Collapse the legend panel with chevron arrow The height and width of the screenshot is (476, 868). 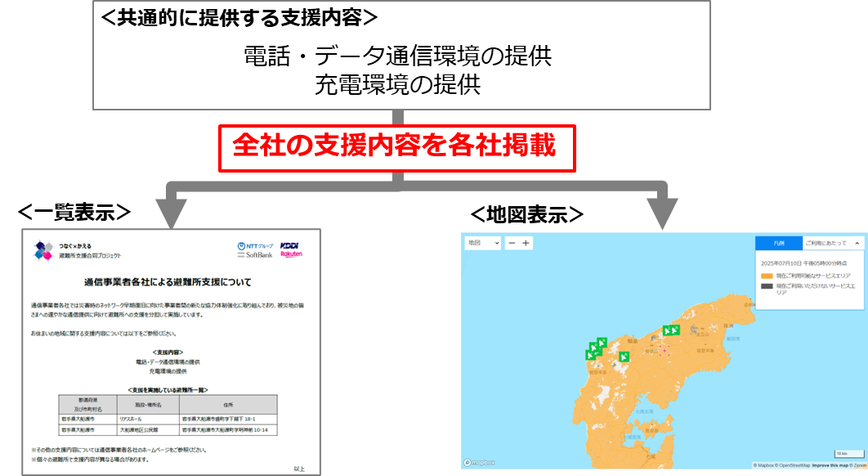[x=857, y=243]
